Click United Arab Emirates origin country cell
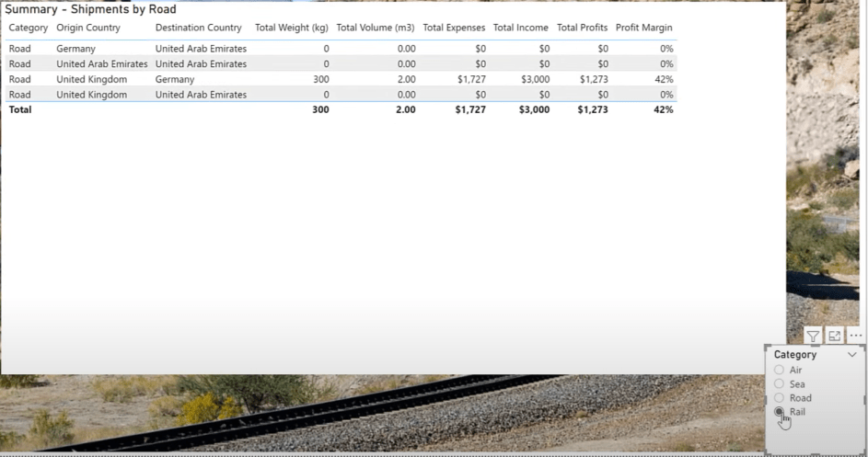Screen dimensions: 868x457 click(102, 64)
